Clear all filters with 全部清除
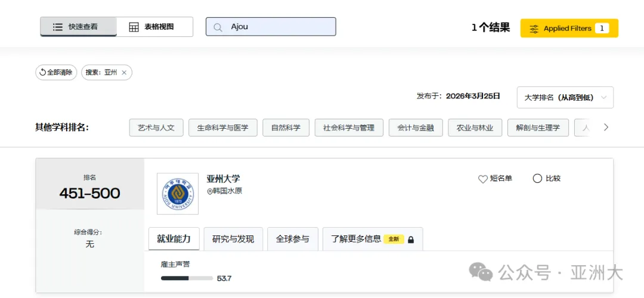 tap(56, 72)
